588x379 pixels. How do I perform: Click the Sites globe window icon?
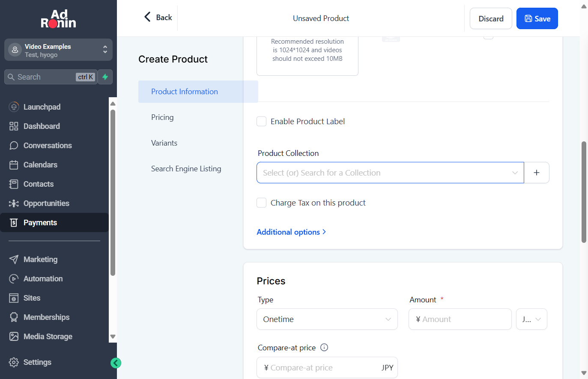(x=14, y=298)
